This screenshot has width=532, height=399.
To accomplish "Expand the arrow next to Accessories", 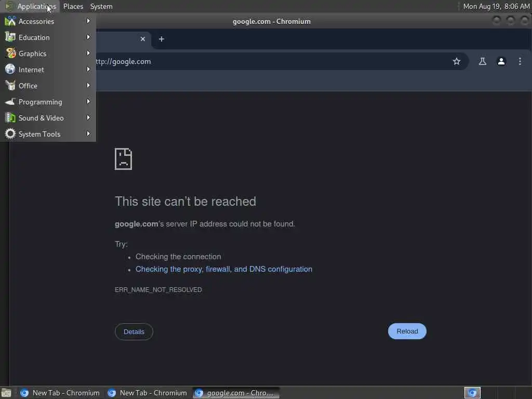I will 88,21.
